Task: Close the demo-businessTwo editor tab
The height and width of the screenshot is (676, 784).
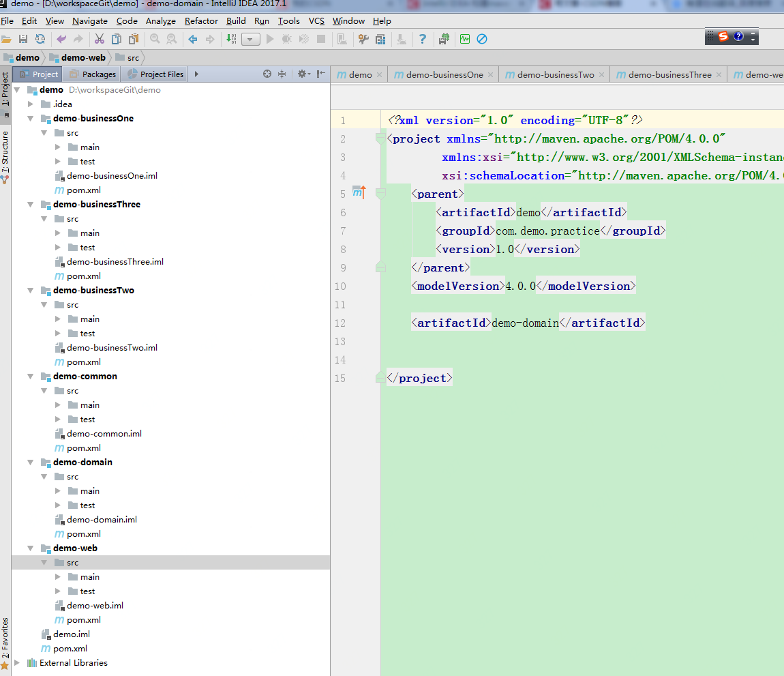Action: tap(601, 75)
